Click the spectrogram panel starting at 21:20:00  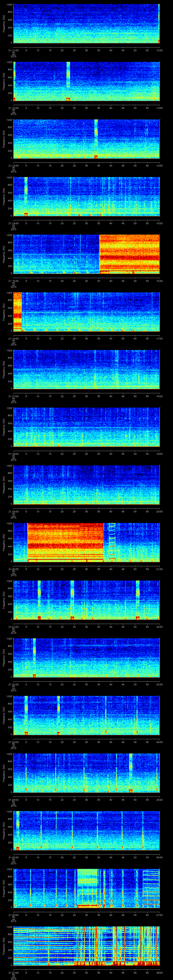pos(87,543)
